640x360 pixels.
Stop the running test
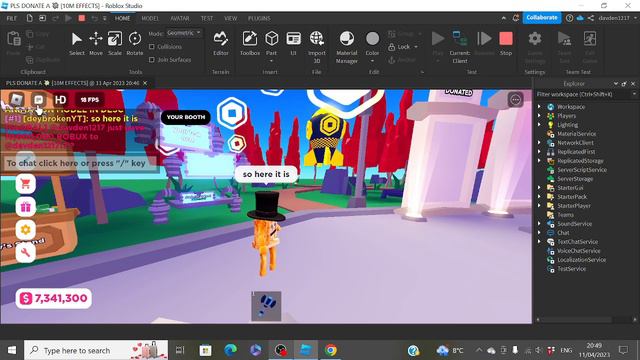tap(506, 43)
